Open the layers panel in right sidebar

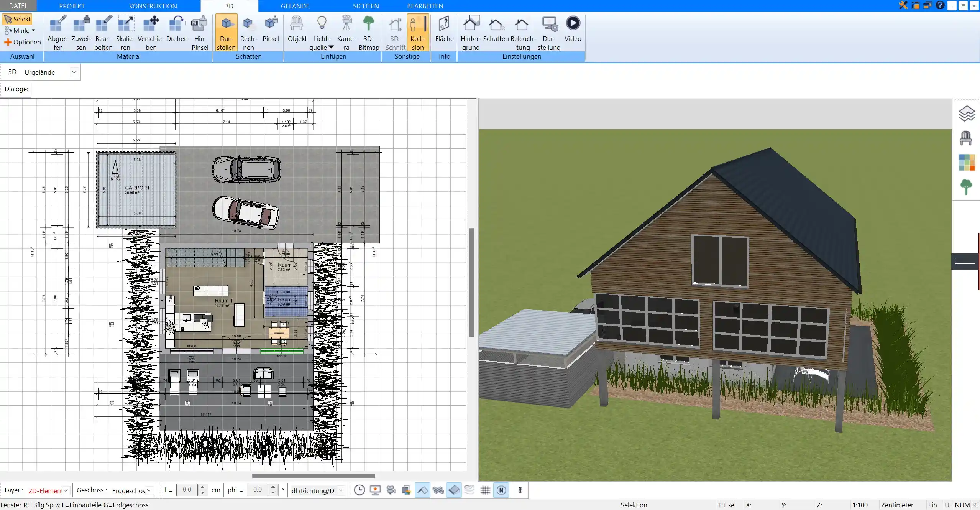click(x=967, y=113)
